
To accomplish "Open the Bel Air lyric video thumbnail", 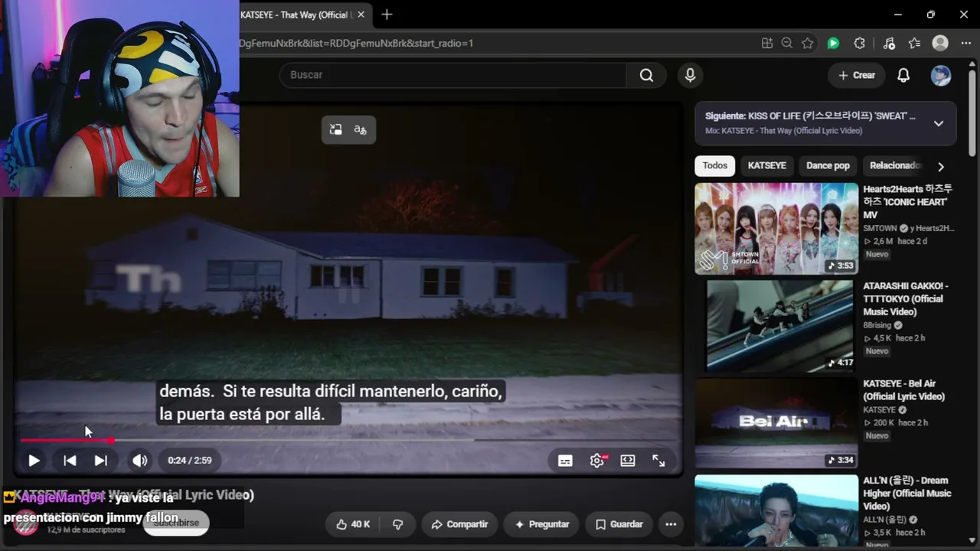I will pos(776,423).
